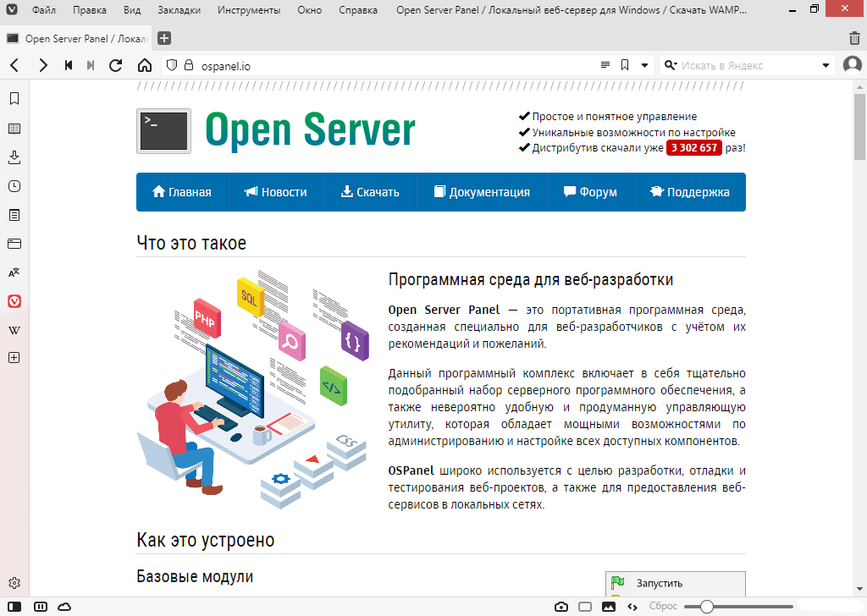Reload the current page
Viewport: 867px width, 616px height.
click(x=116, y=65)
